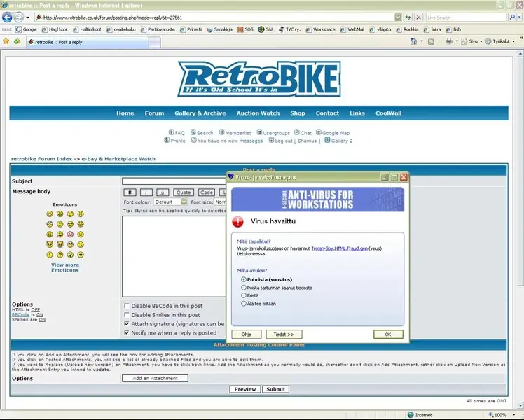
Task: Open Gallery & Archive menu item
Action: click(200, 113)
